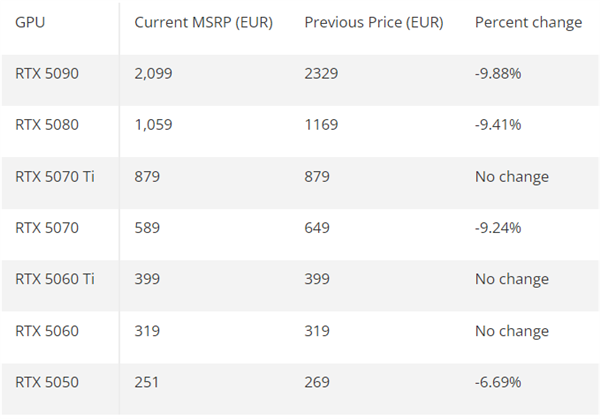Image resolution: width=600 pixels, height=419 pixels.
Task: Click the 2,099 current MSRP cell
Action: [154, 73]
